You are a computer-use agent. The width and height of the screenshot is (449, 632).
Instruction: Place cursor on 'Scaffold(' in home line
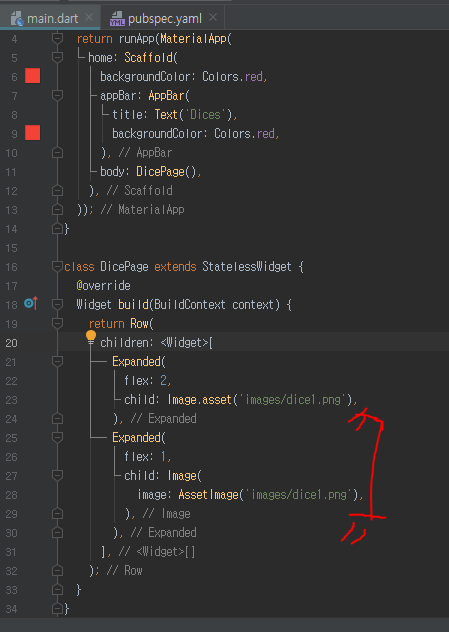coord(151,58)
